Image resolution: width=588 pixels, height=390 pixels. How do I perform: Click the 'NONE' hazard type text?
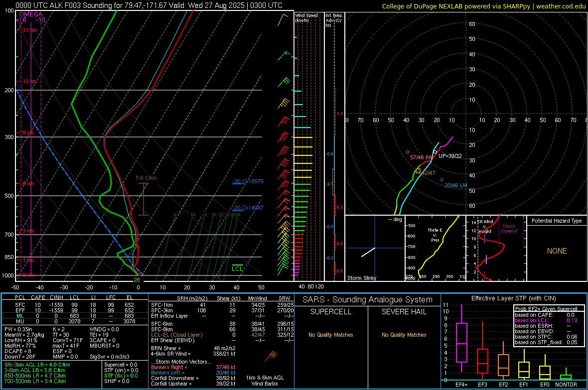[x=557, y=251]
